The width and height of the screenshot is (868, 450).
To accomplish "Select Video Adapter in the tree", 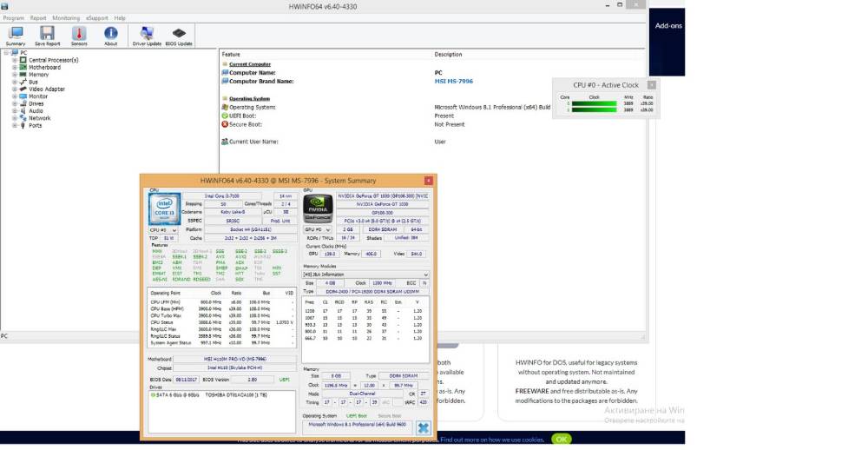I will pyautogui.click(x=47, y=89).
